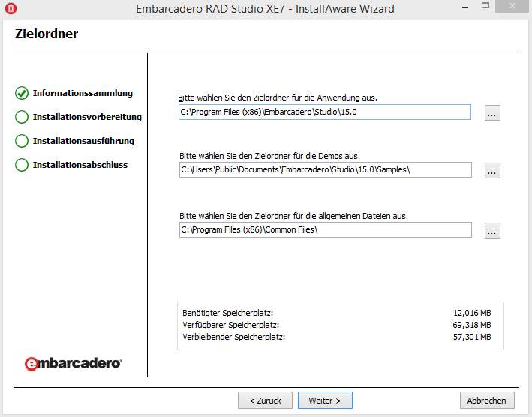Click the empty circle beside Installationsvorbereitung
The width and height of the screenshot is (532, 417).
click(x=22, y=117)
